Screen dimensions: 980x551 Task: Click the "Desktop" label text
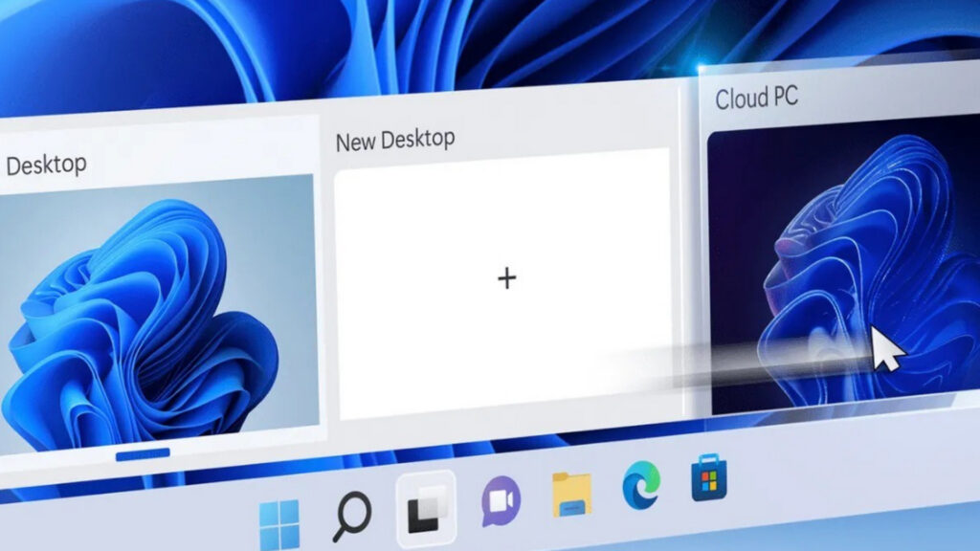tap(46, 165)
